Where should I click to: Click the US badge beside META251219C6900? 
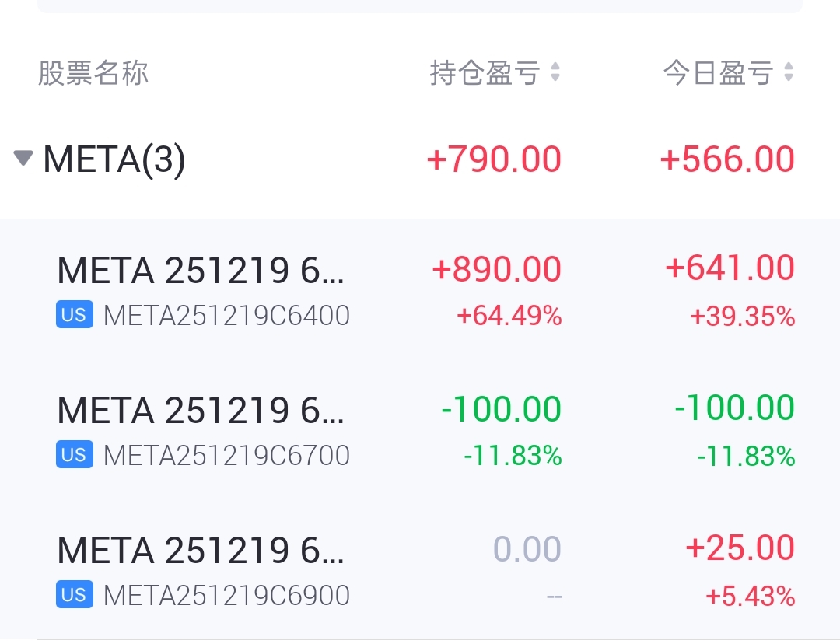coord(75,595)
